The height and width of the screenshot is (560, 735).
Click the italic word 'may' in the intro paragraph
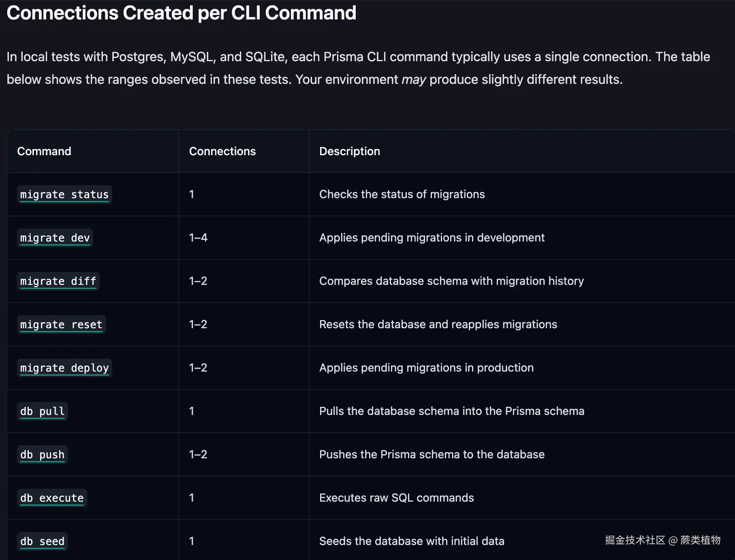tap(414, 79)
